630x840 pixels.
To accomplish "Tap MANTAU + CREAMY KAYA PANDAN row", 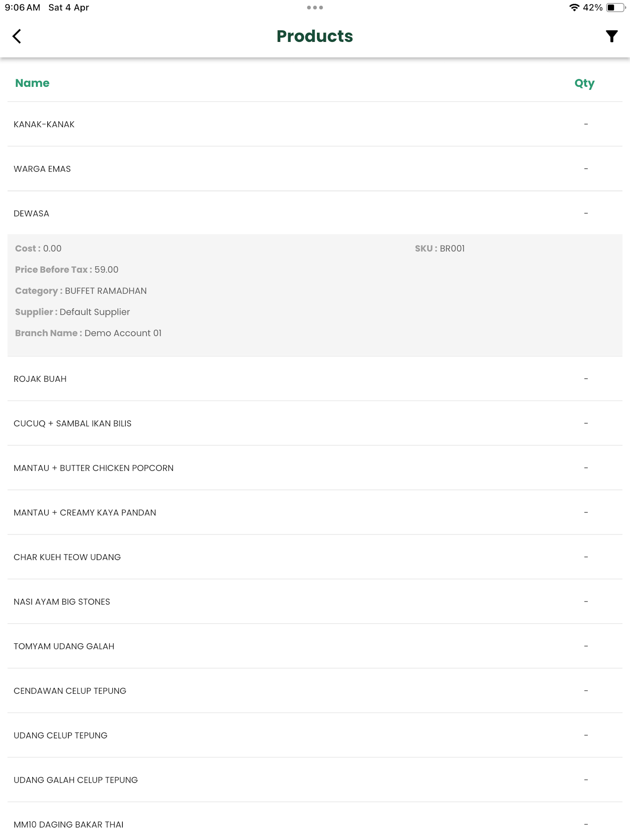I will pyautogui.click(x=315, y=512).
